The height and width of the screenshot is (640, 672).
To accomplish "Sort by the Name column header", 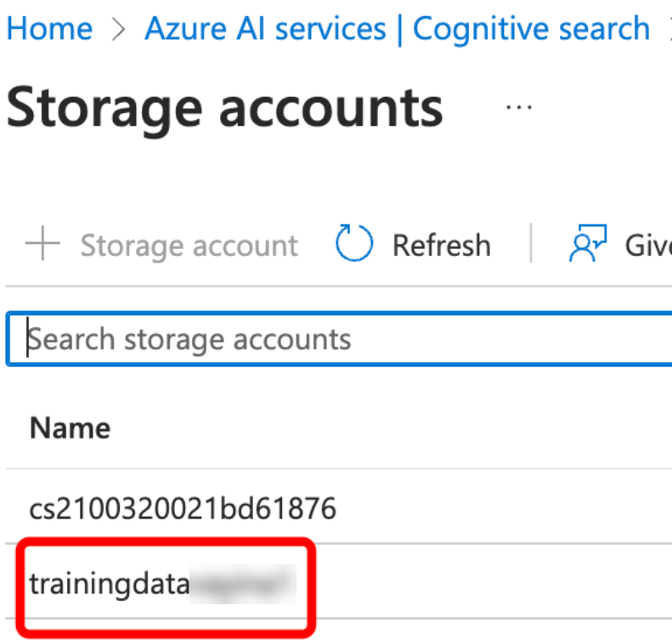I will [70, 428].
